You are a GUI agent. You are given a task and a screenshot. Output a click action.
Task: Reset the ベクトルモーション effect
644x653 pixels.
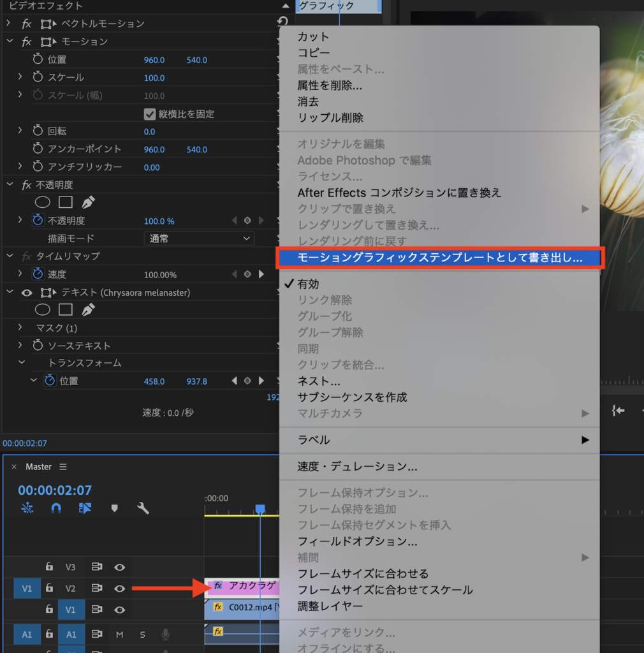point(282,22)
